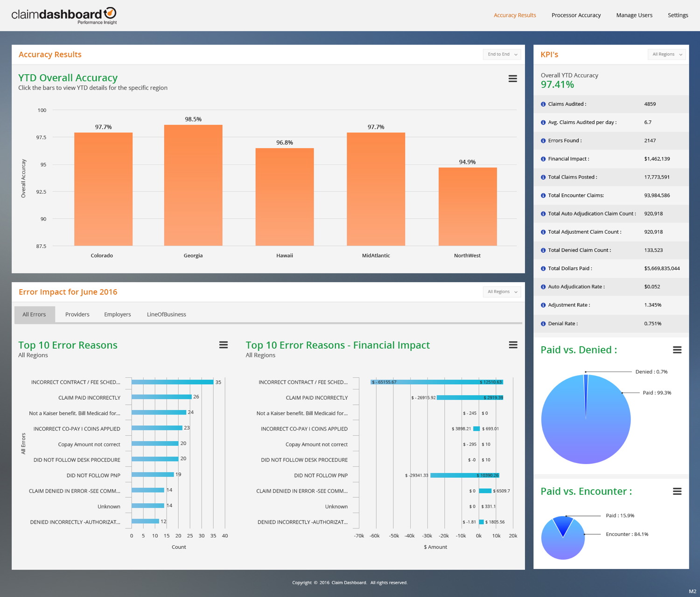Switch to the Employers tab

[x=118, y=314]
